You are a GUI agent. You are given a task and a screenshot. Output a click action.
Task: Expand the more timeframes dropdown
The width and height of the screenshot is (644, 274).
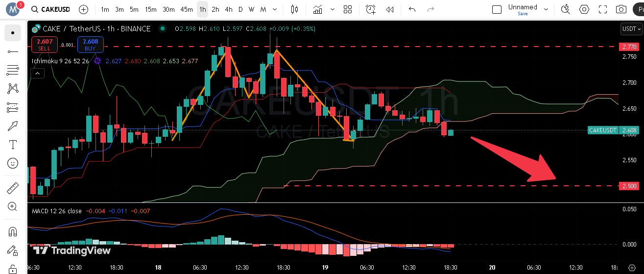[275, 9]
